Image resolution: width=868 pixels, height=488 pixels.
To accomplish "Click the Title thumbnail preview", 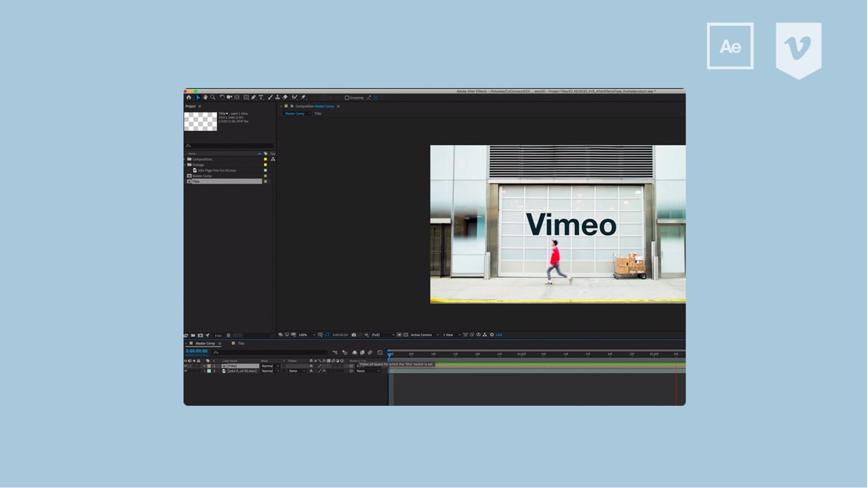I will [201, 121].
